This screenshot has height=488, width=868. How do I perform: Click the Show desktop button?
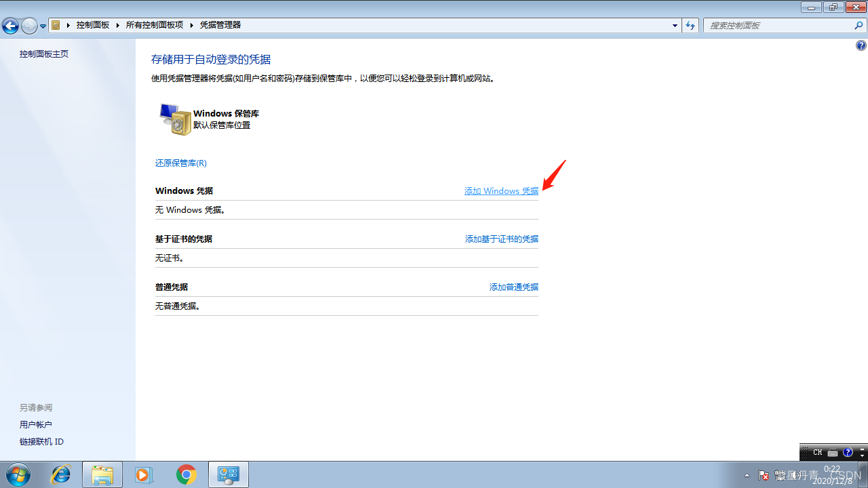pyautogui.click(x=863, y=474)
